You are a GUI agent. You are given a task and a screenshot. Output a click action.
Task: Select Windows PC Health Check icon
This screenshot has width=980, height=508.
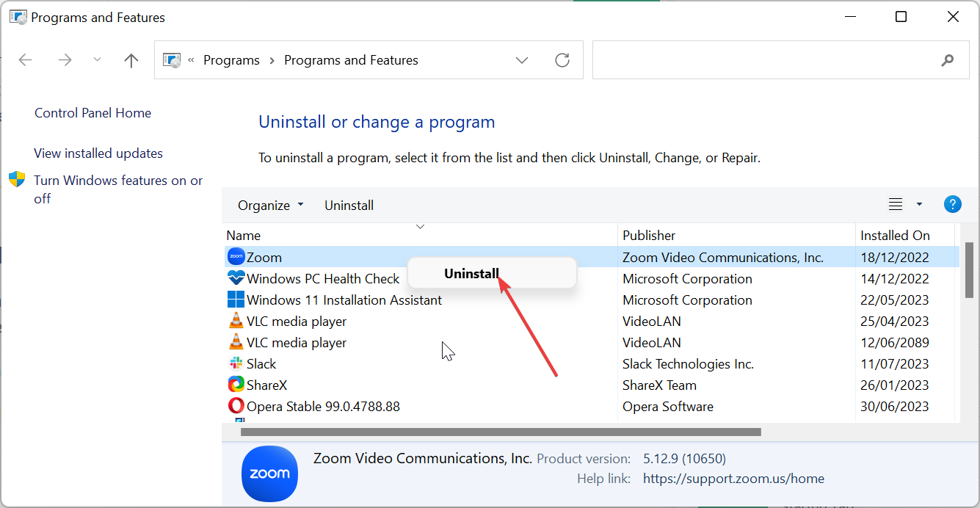pyautogui.click(x=236, y=278)
